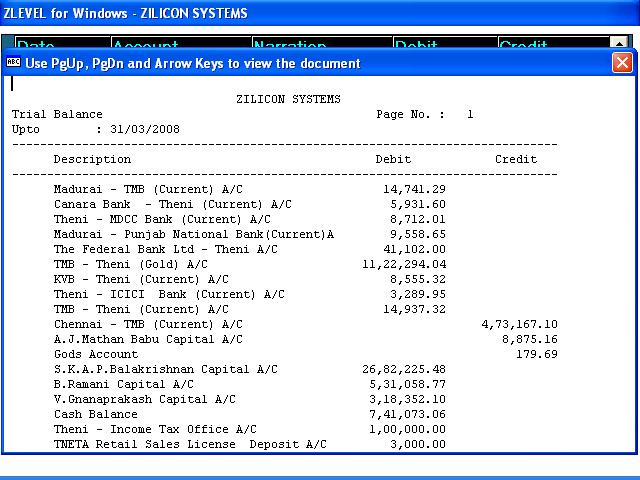Image resolution: width=640 pixels, height=480 pixels.
Task: Select 'Canara Bank - Theni (Current) A/C' row
Action: click(x=173, y=204)
